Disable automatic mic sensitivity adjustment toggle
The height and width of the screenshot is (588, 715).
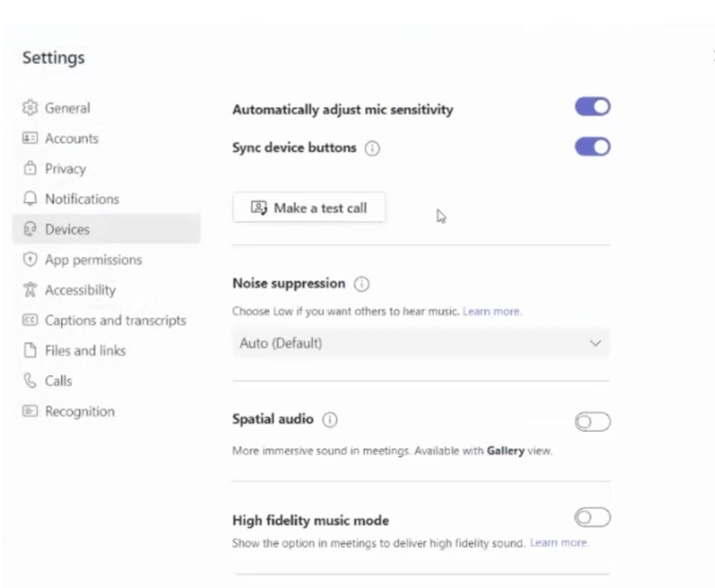coord(592,107)
